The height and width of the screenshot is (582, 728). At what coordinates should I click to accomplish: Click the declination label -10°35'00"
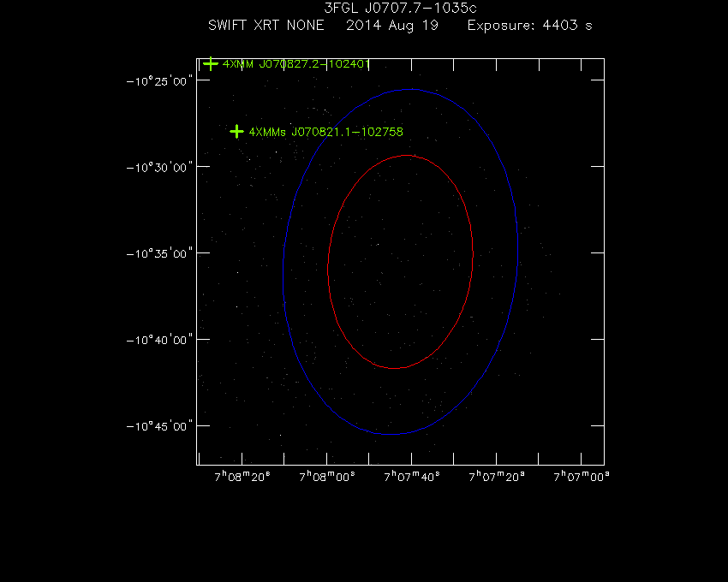159,254
